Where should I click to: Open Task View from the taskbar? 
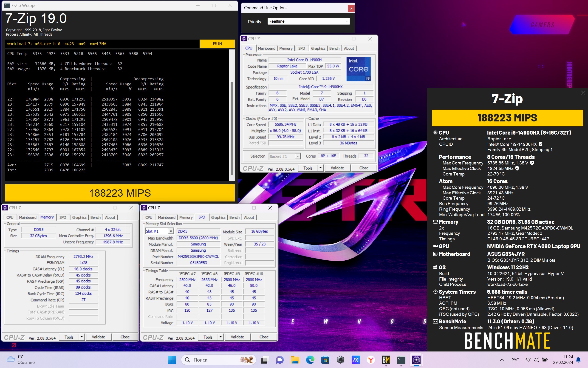click(264, 360)
